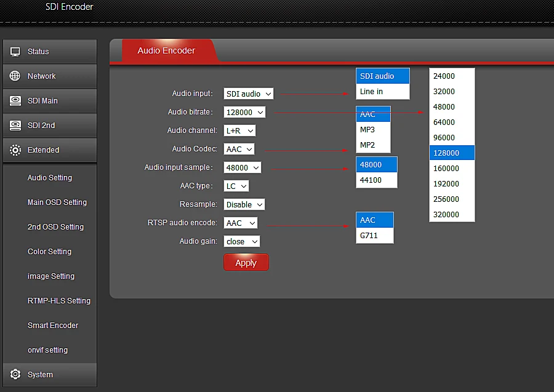This screenshot has width=554, height=392.
Task: Switch to the Audio Encoder tab
Action: click(165, 50)
